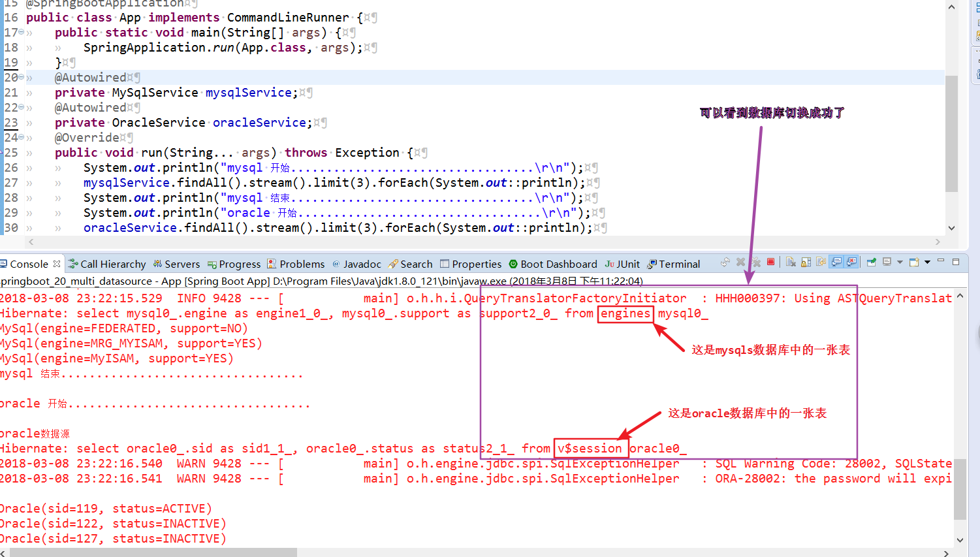980x557 pixels.
Task: Click console line 'MySql(engine=FEDERATED, support=NO)'
Action: pos(124,328)
